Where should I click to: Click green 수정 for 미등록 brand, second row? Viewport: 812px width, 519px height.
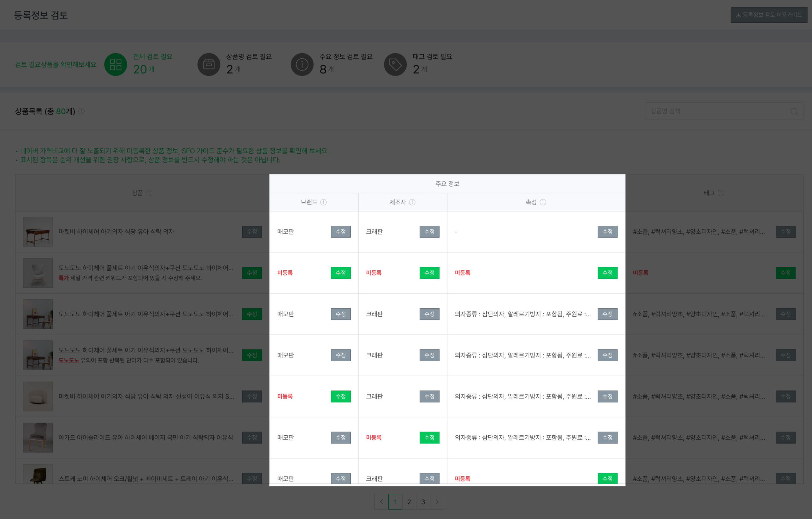click(x=341, y=273)
